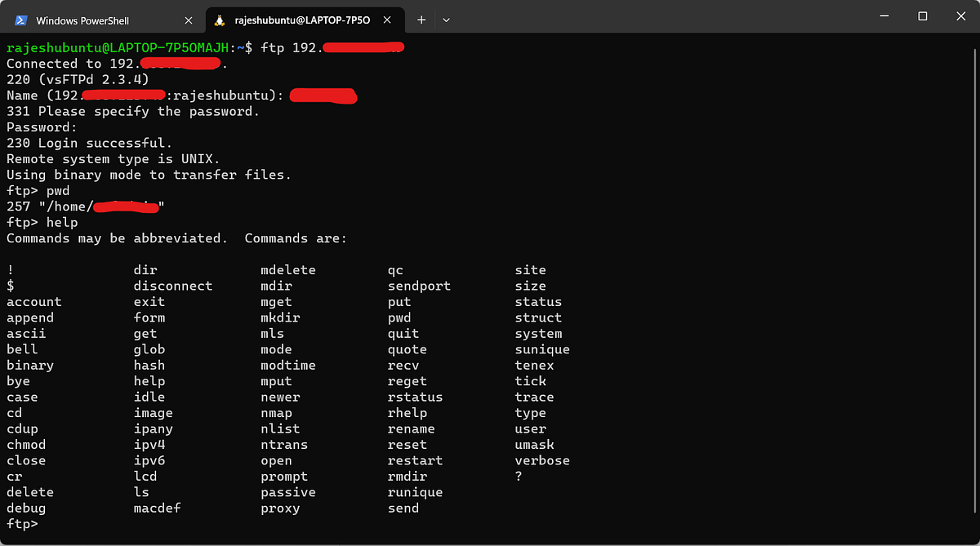This screenshot has height=546, width=980.
Task: Click the minimize icon in the title bar
Action: click(x=884, y=16)
